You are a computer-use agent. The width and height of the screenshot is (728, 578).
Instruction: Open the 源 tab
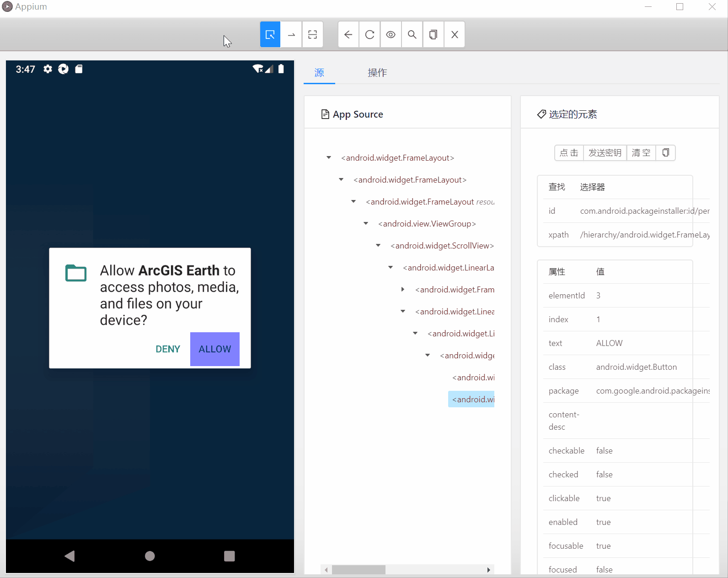click(x=319, y=72)
